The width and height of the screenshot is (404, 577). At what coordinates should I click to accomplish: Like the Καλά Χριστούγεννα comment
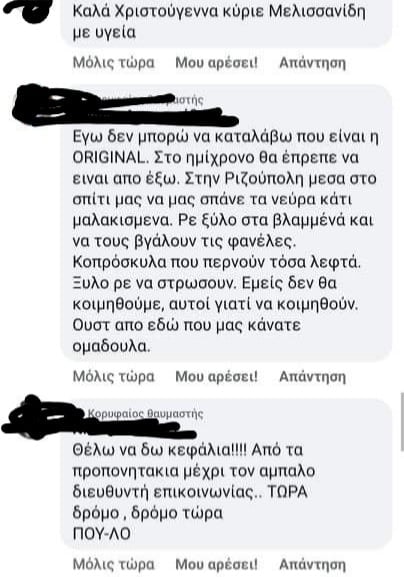point(216,63)
